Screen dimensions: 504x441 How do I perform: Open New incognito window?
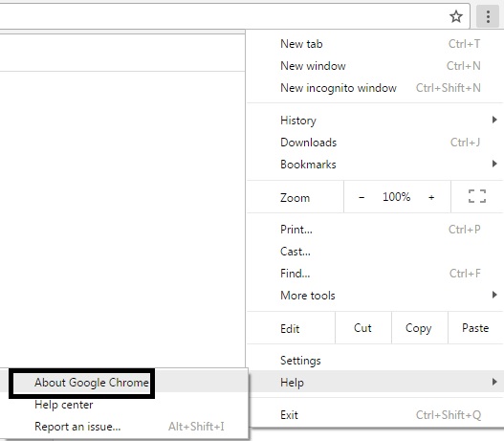point(375,87)
